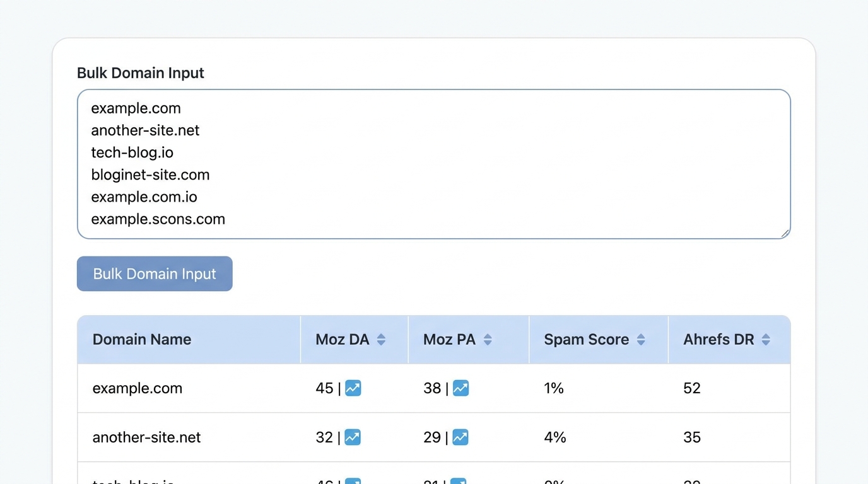Screen dimensions: 868x484
Task: Click the Moz PA trend icon for example.com
Action: tap(461, 388)
